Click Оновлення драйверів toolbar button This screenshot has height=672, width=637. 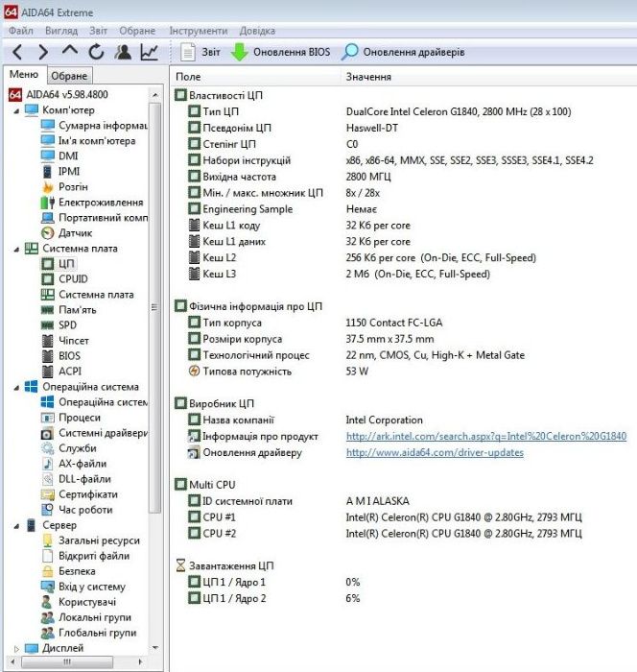click(x=403, y=52)
